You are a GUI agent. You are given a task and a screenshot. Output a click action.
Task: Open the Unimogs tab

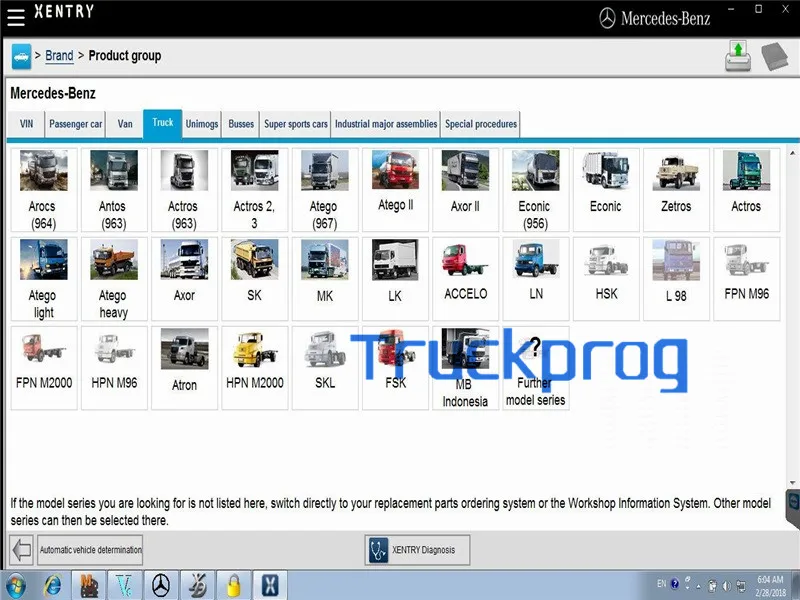(202, 124)
